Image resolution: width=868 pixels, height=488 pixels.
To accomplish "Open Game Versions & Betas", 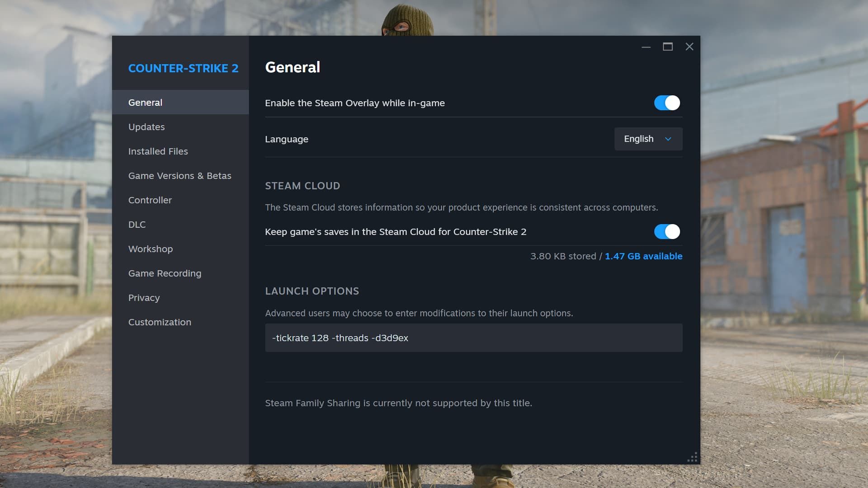I will (x=180, y=176).
